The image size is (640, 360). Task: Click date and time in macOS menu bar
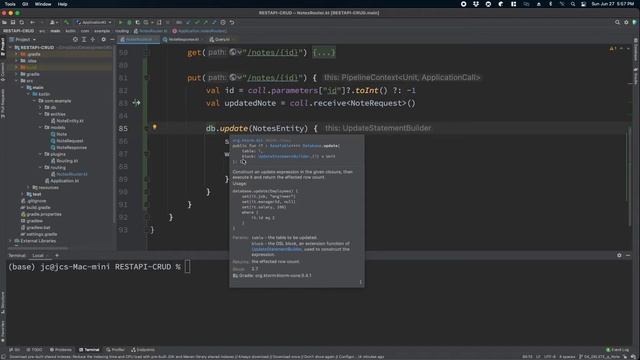pos(613,4)
